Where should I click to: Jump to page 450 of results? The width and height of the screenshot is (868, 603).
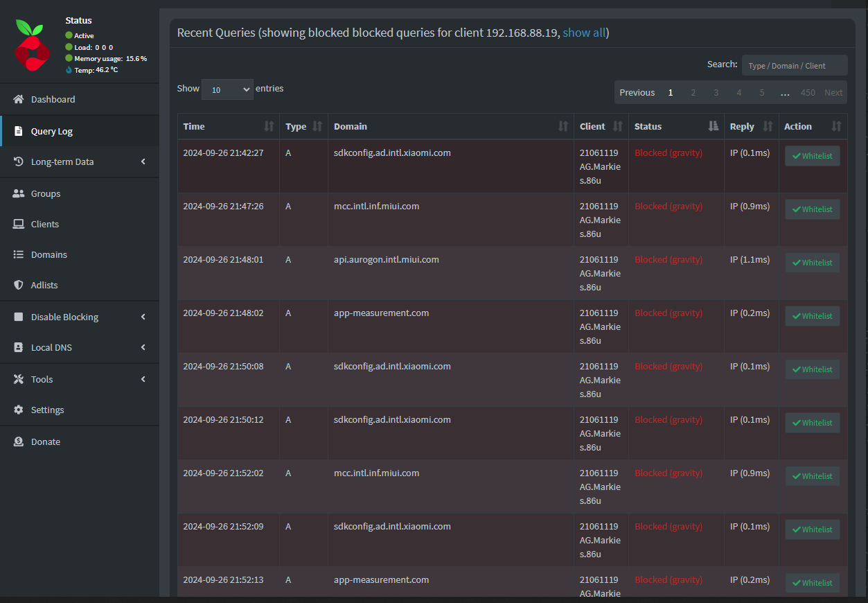point(808,92)
